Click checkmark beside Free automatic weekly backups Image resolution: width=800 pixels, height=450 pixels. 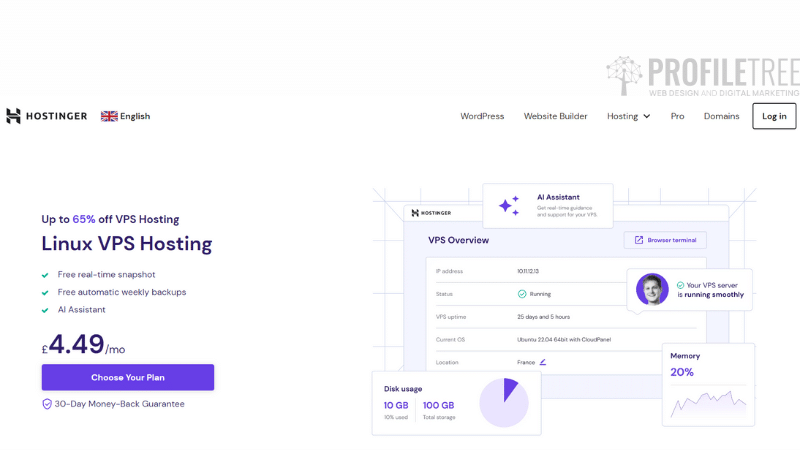point(45,293)
